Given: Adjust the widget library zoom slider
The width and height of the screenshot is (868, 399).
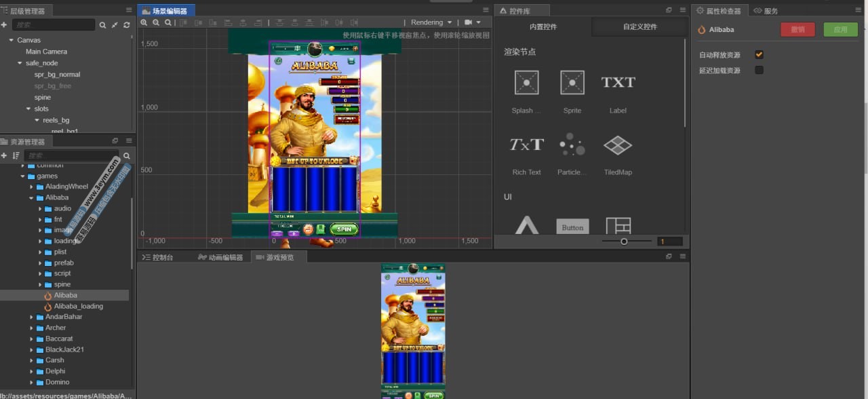Looking at the screenshot, I should (624, 242).
